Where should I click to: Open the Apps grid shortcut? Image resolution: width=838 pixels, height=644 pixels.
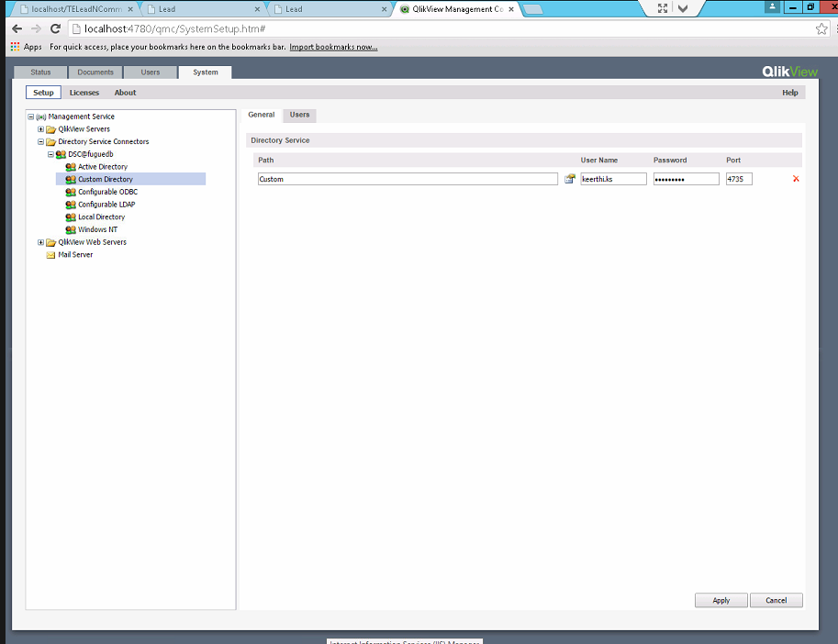15,47
